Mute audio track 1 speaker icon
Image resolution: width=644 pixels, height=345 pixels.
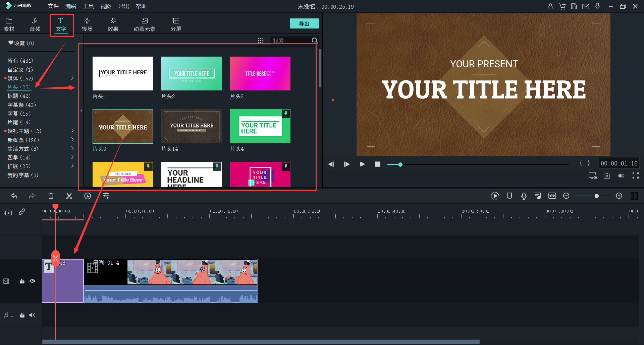pyautogui.click(x=33, y=315)
